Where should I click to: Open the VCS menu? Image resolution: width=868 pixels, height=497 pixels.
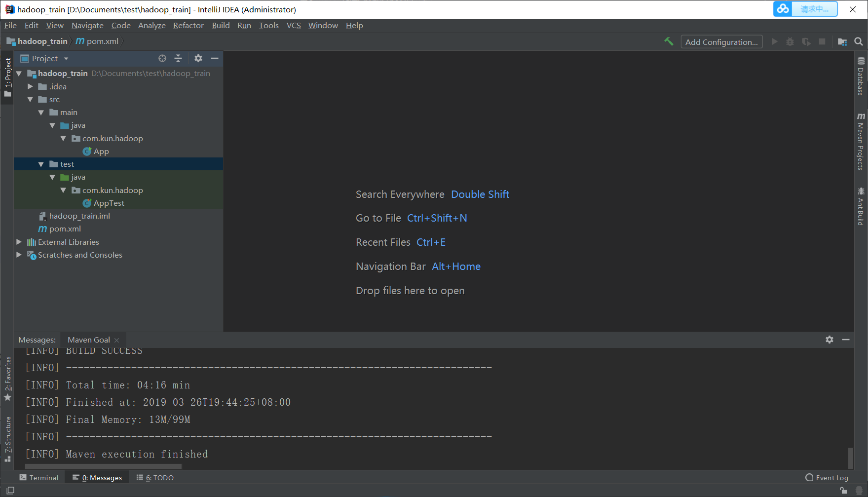tap(294, 26)
